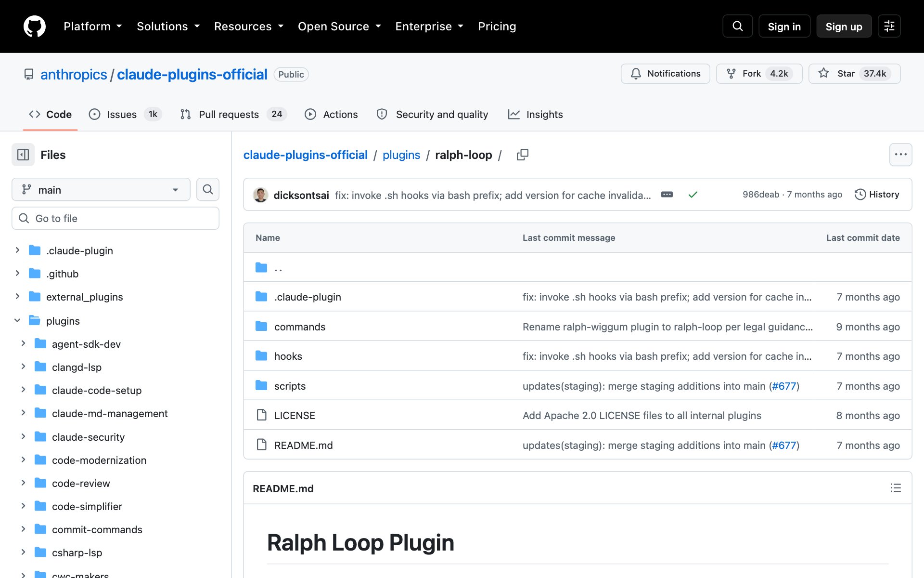Image resolution: width=924 pixels, height=578 pixels.
Task: Star the repository button
Action: coord(854,73)
